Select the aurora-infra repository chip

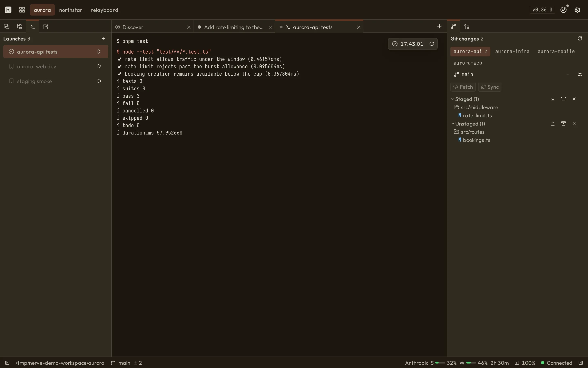(x=512, y=51)
